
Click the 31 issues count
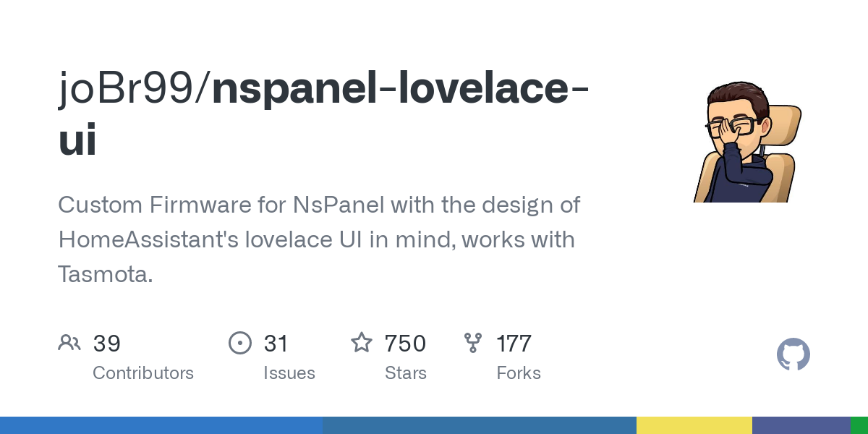[276, 343]
